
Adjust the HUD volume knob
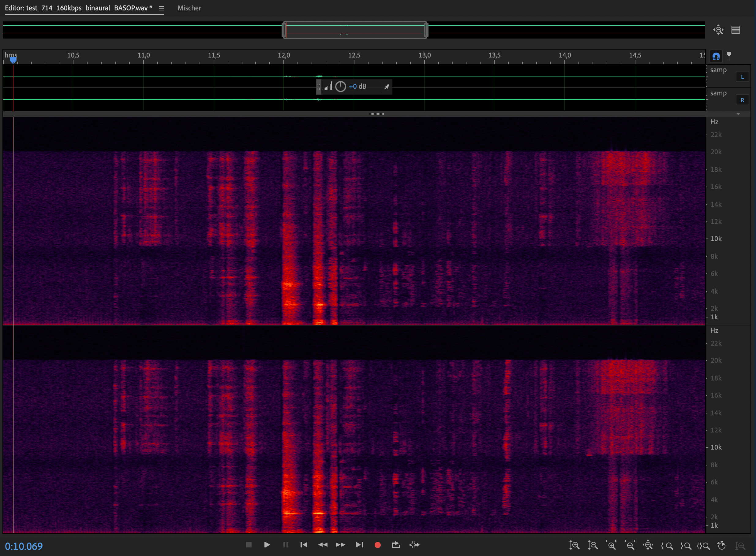[340, 87]
